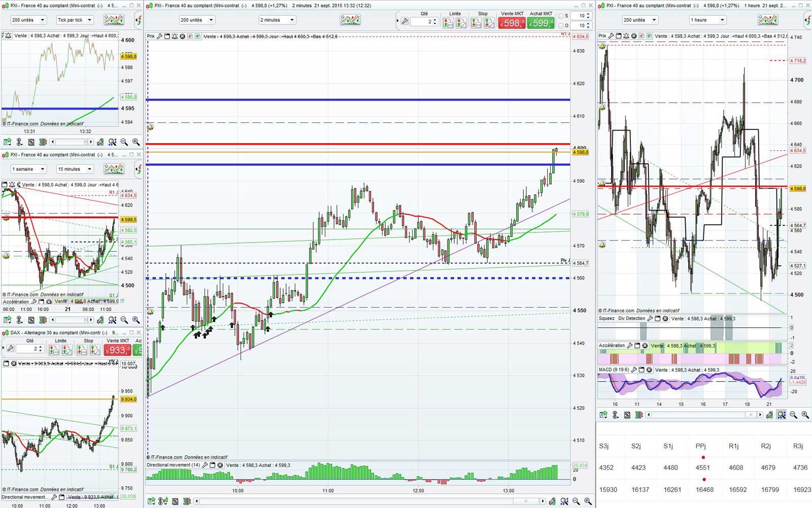Open indicators button in 15 minutes chart toolbar
The image size is (812, 508).
click(114, 169)
